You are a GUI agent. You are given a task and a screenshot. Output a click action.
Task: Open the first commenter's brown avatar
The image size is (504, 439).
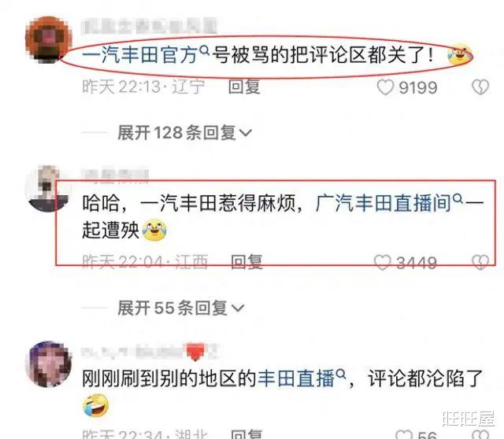tap(49, 40)
